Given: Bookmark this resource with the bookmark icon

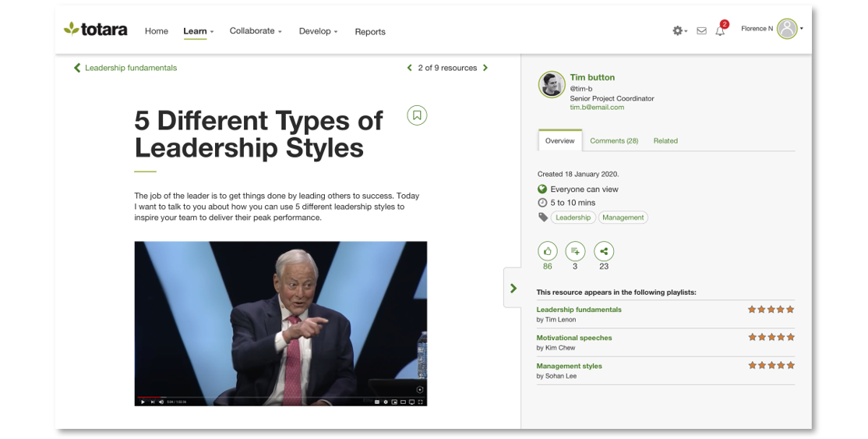Looking at the screenshot, I should point(417,115).
